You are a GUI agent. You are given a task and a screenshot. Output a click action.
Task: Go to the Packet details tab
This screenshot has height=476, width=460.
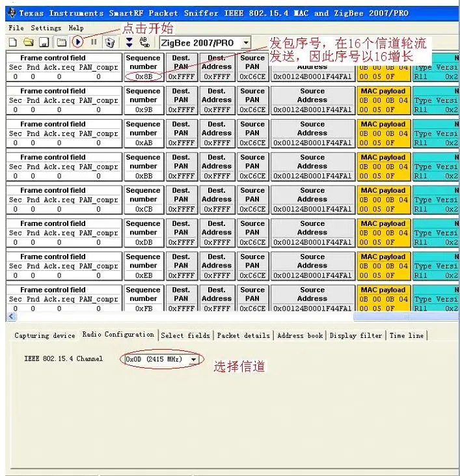click(243, 335)
